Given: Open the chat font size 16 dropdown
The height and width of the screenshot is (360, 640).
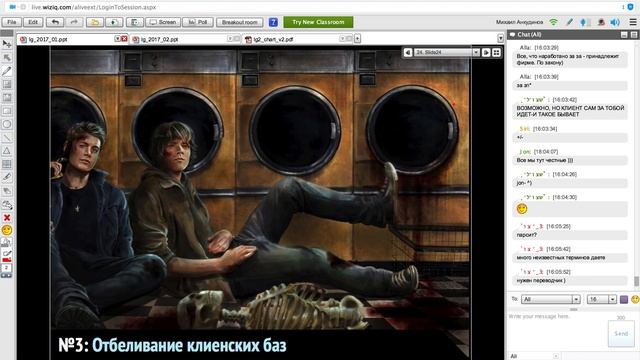Looking at the screenshot, I should [x=602, y=299].
